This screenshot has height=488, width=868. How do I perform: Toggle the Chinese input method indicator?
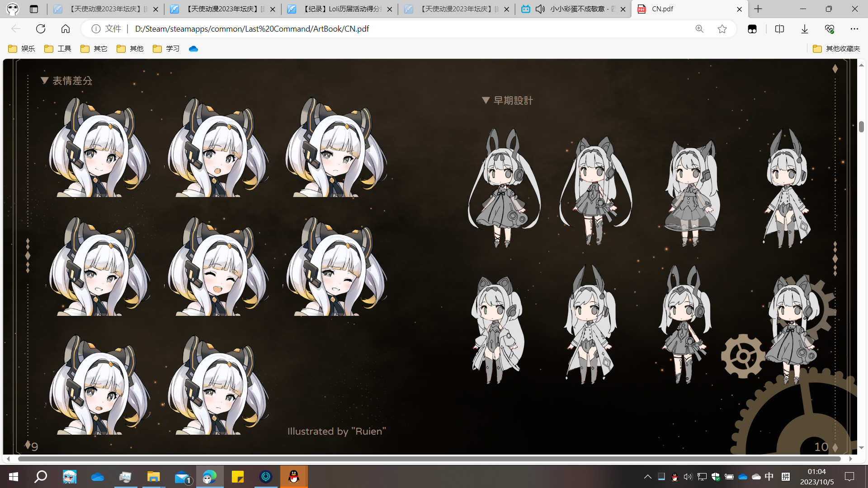pos(769,477)
